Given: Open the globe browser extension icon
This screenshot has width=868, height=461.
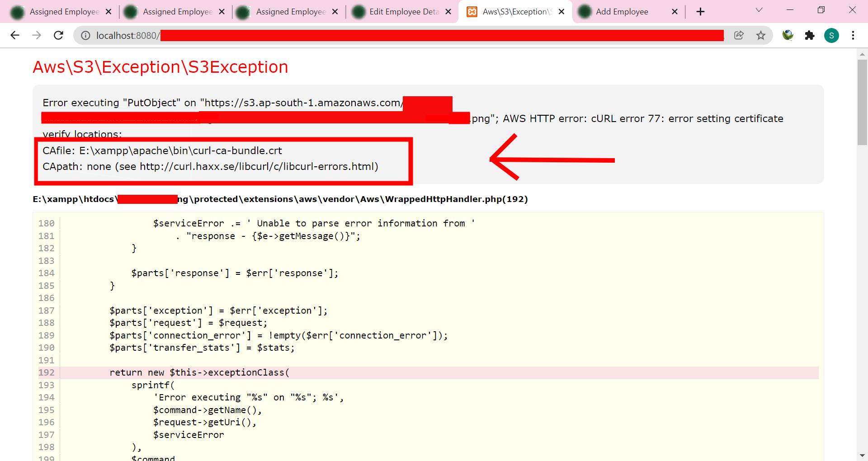Looking at the screenshot, I should [x=788, y=35].
